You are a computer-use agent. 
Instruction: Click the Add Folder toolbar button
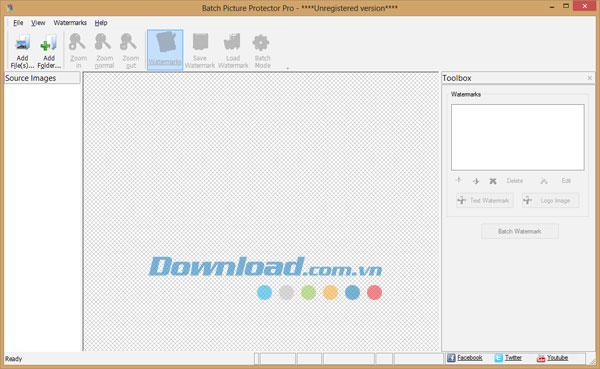pyautogui.click(x=49, y=51)
